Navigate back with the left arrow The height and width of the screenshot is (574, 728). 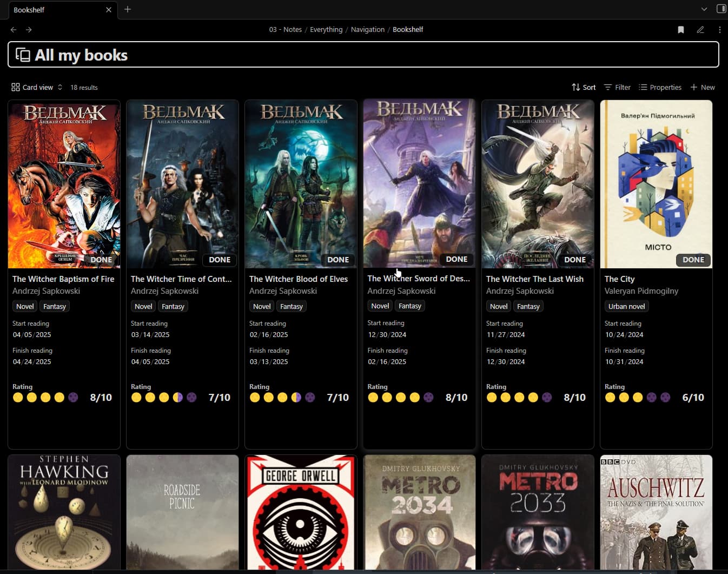(14, 30)
